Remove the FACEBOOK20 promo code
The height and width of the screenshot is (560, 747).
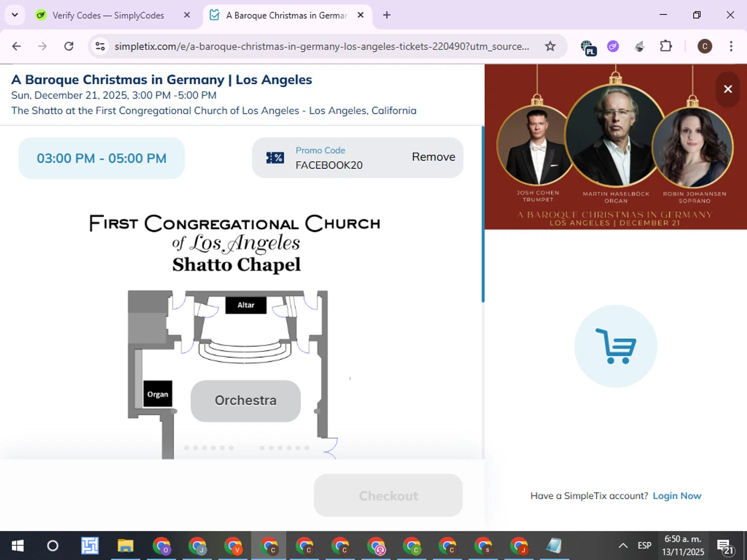tap(433, 157)
